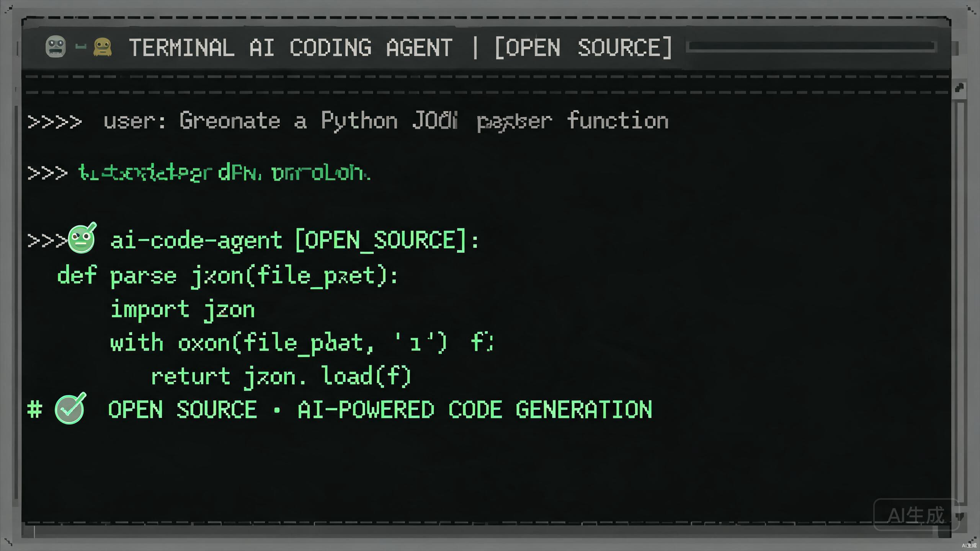Click the 'def parse' function definition line

[228, 276]
